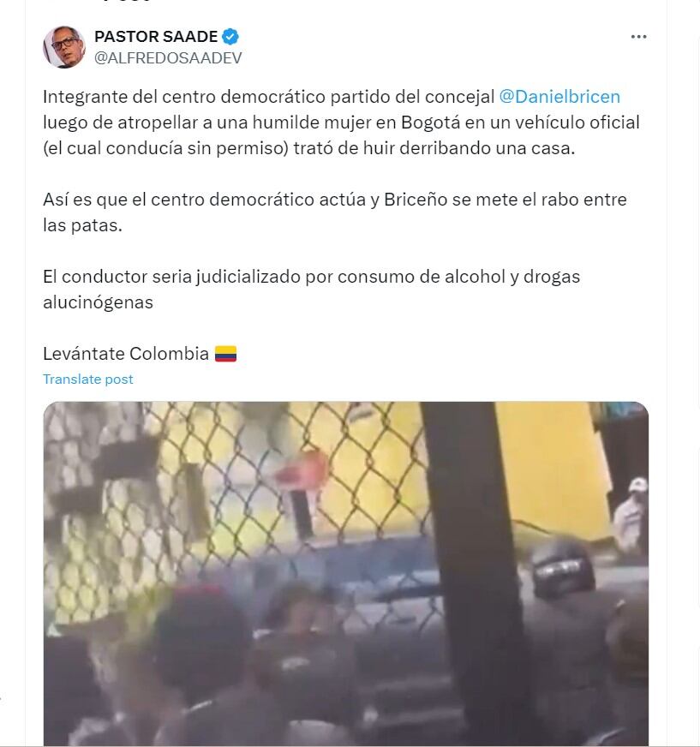
Task: Open Pastor Saade's profile avatar
Action: tap(64, 46)
